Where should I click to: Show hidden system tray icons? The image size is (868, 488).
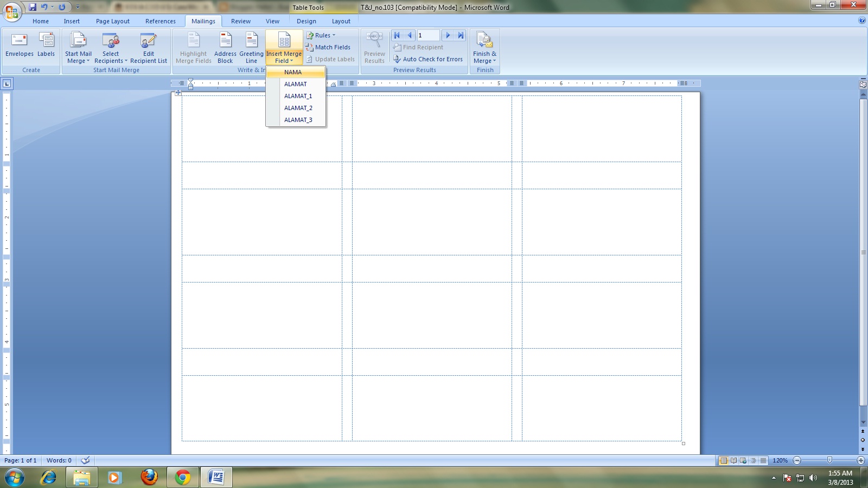(x=774, y=478)
